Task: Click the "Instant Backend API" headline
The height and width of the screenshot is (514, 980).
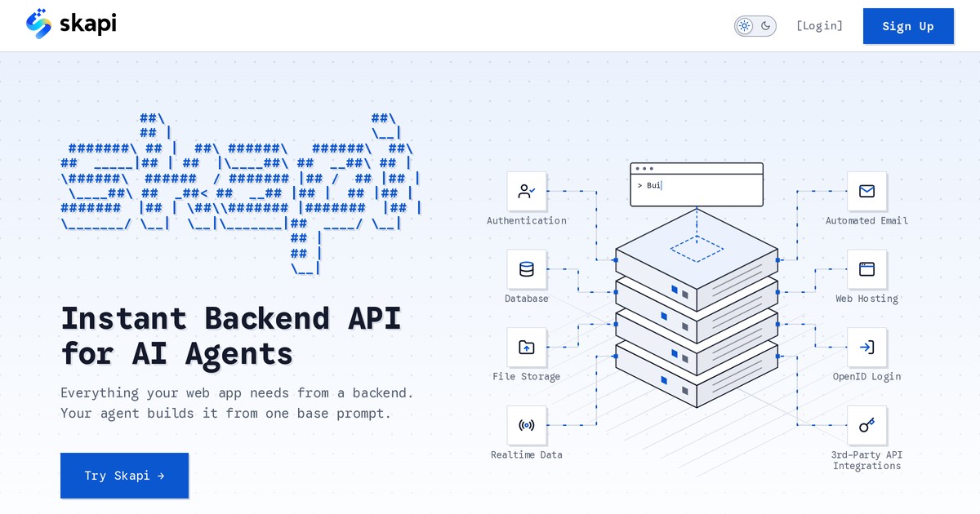Action: click(231, 317)
